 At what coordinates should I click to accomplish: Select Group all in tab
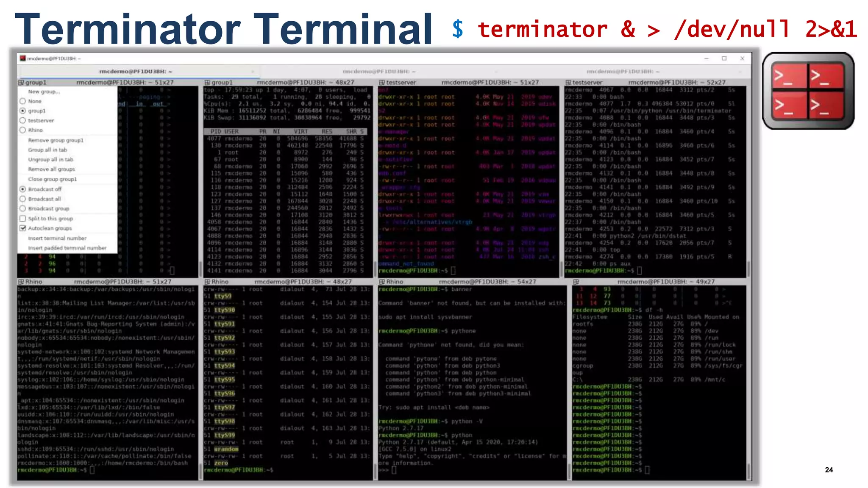point(47,150)
